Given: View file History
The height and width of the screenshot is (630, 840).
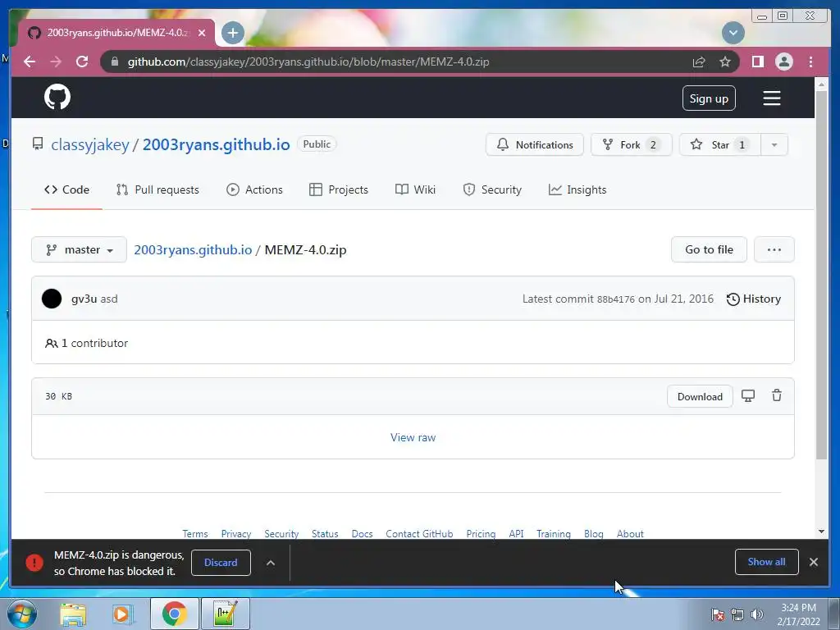Looking at the screenshot, I should point(753,299).
